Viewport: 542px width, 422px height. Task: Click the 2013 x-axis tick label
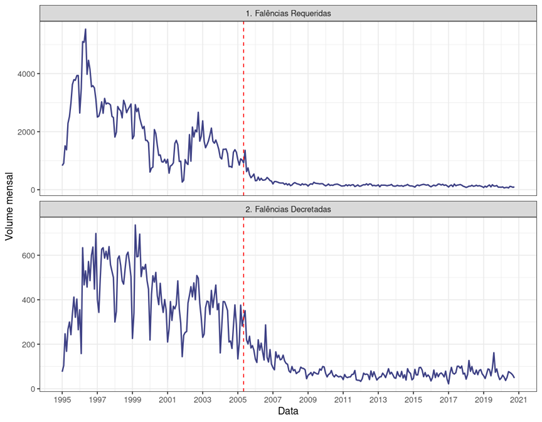pyautogui.click(x=378, y=400)
